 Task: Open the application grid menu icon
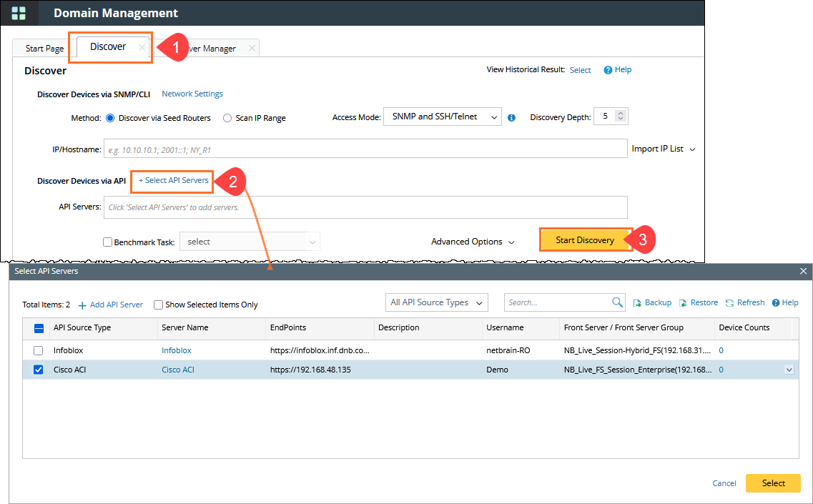click(x=19, y=13)
